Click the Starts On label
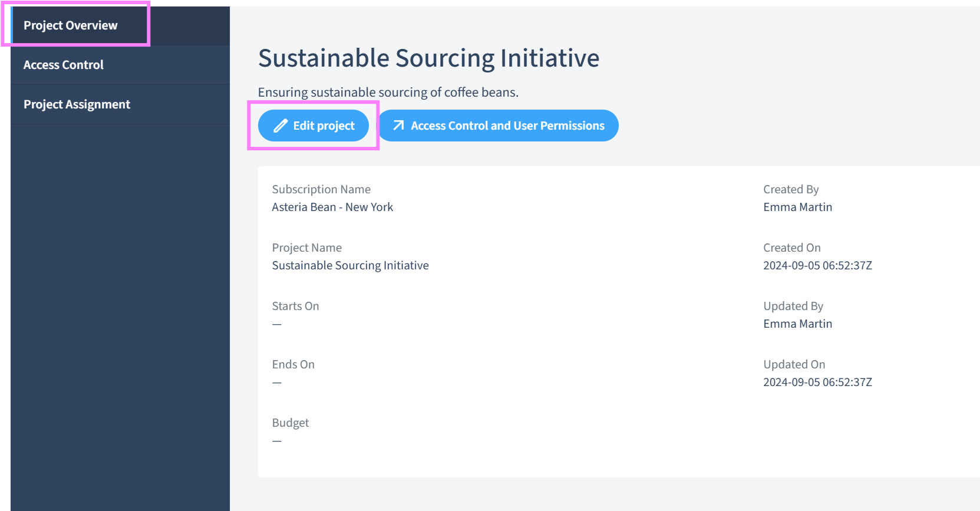 295,306
